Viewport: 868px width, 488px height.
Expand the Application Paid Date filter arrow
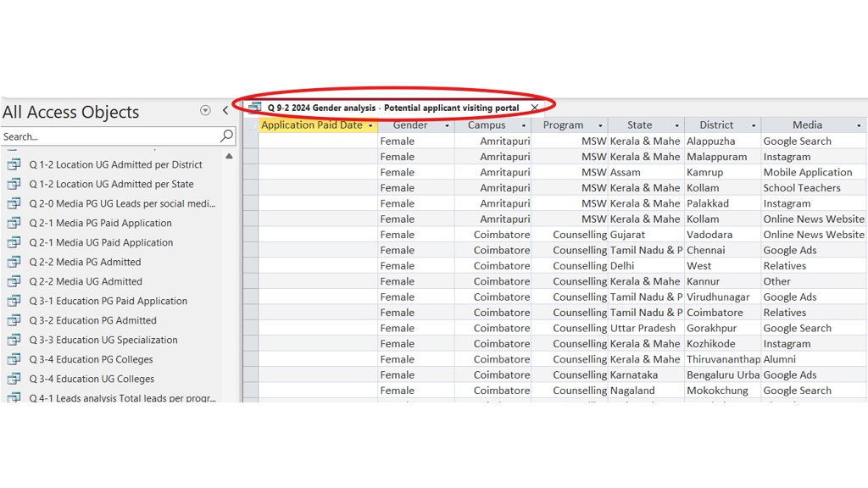(x=370, y=126)
